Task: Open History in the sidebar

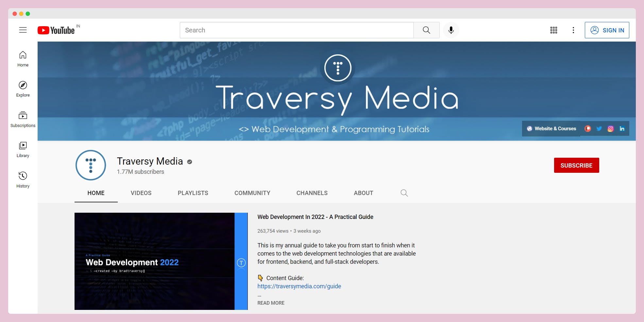Action: 23,180
